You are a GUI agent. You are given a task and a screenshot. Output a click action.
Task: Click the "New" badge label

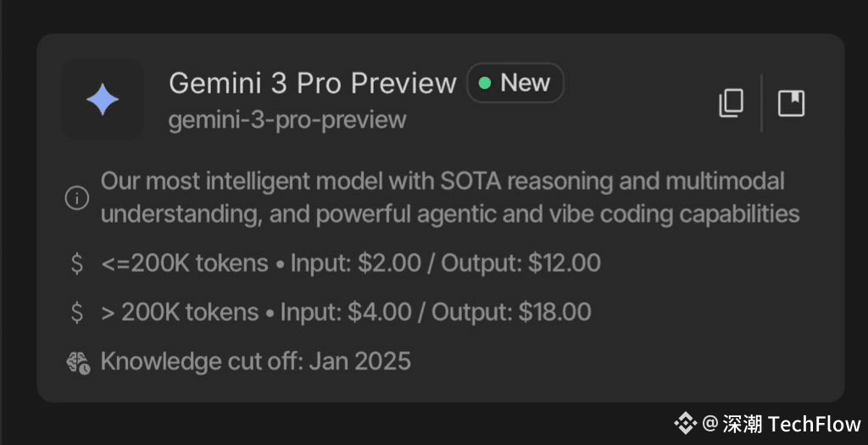click(525, 83)
